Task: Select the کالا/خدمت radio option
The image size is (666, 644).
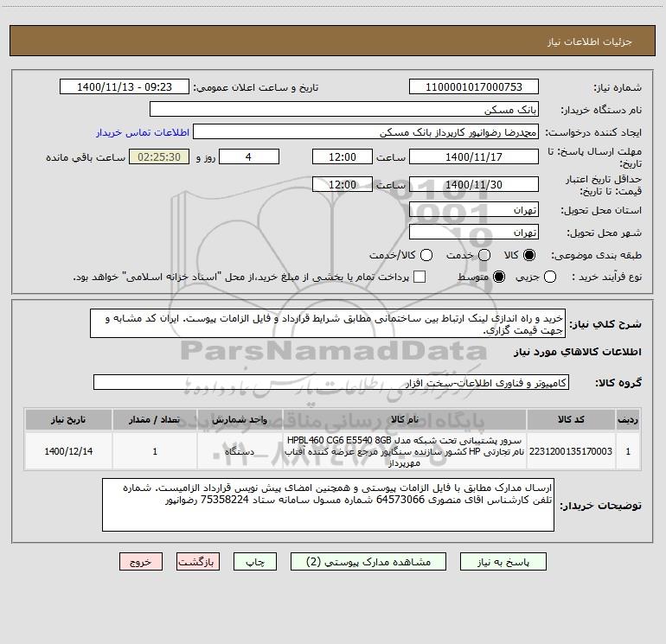Action: (x=426, y=255)
